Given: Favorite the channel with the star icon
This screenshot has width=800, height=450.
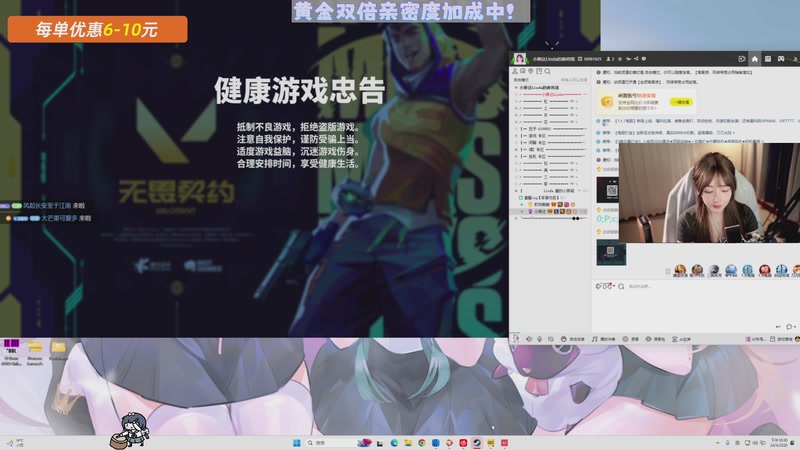Looking at the screenshot, I should 620,59.
